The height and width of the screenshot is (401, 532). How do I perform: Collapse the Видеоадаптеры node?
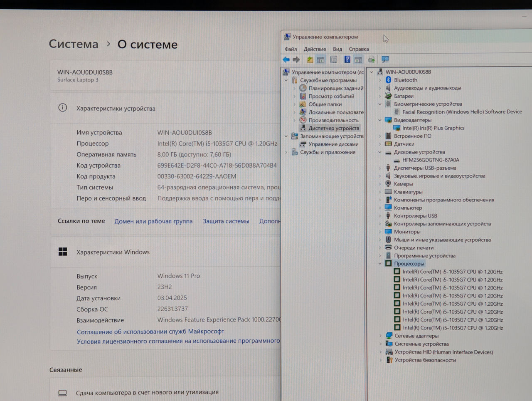380,120
